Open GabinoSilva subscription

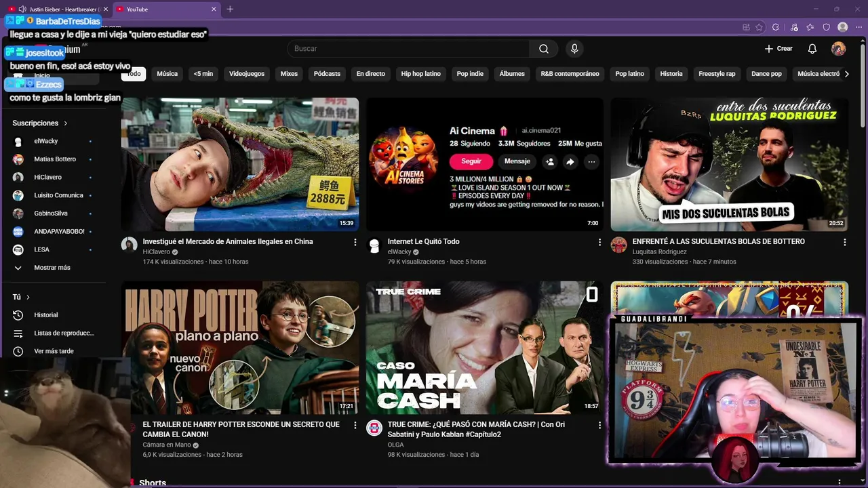52,213
